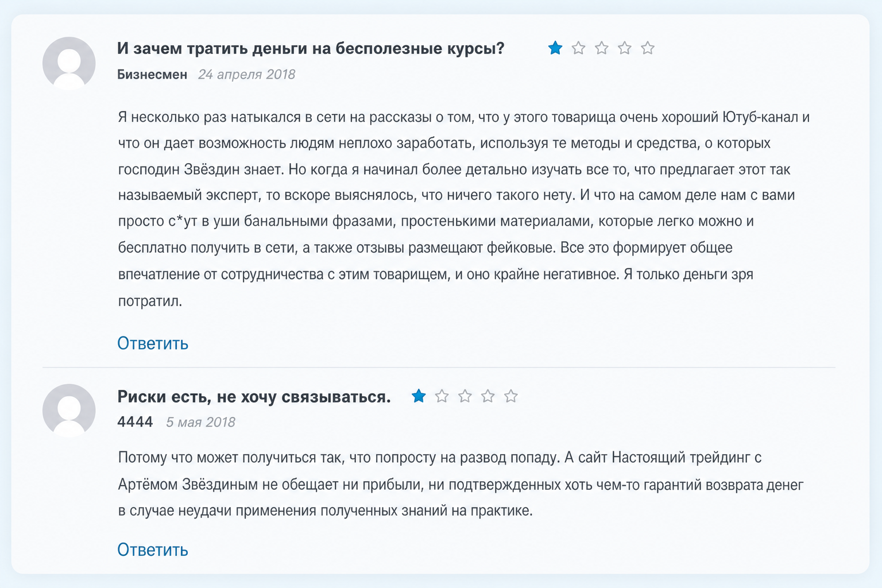
Task: Click second star in 4444's review rating
Action: click(x=442, y=396)
